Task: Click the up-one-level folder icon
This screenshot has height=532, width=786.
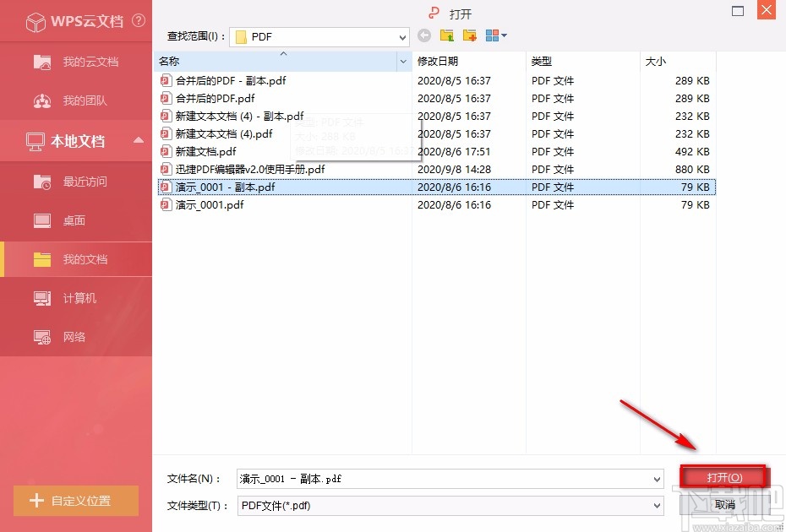Action: [x=446, y=35]
